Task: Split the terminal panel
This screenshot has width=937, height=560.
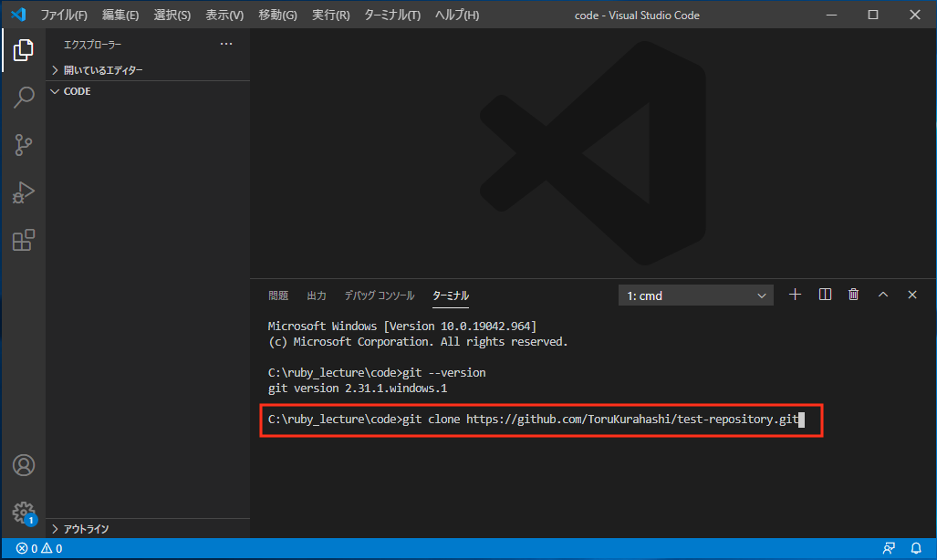Action: pos(825,295)
